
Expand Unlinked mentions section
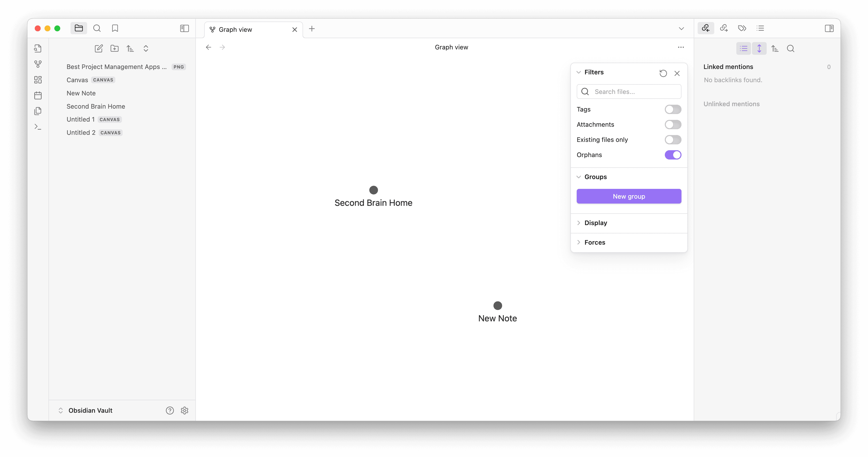pyautogui.click(x=731, y=104)
